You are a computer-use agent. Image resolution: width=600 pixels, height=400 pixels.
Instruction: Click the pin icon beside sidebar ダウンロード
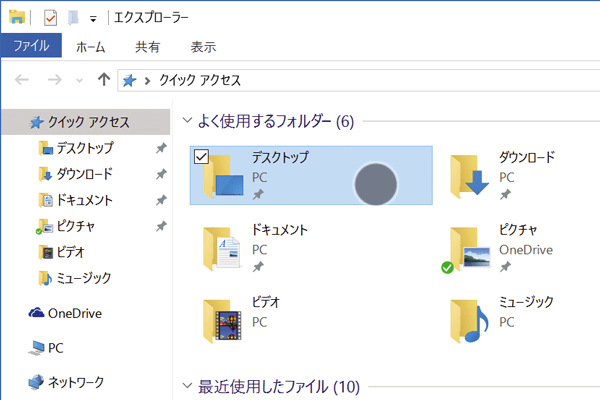tap(161, 174)
